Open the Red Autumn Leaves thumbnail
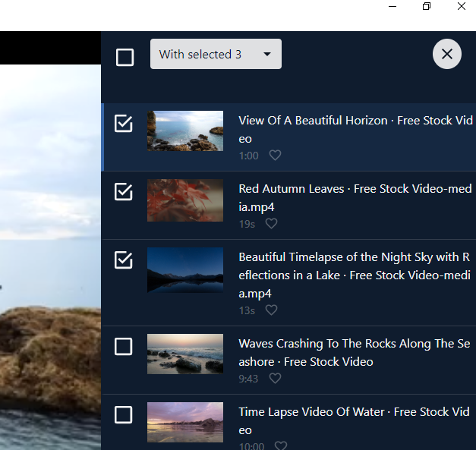This screenshot has width=476, height=450. [185, 200]
